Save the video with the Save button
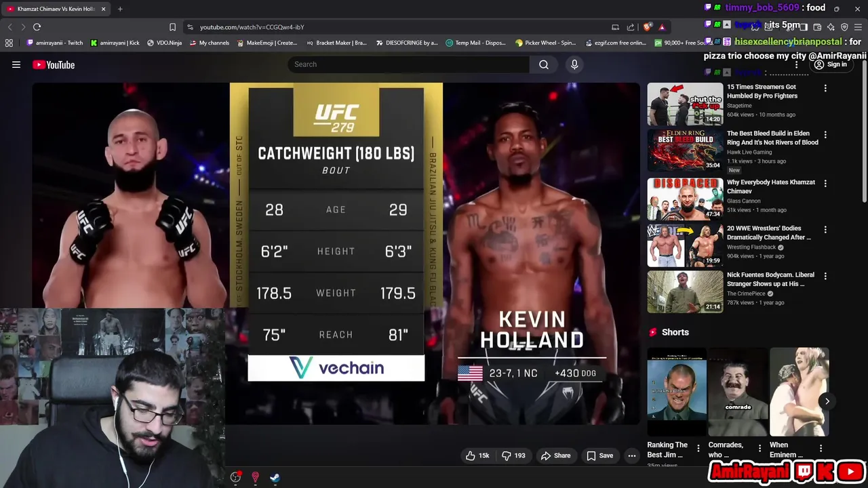The height and width of the screenshot is (488, 868). click(599, 455)
